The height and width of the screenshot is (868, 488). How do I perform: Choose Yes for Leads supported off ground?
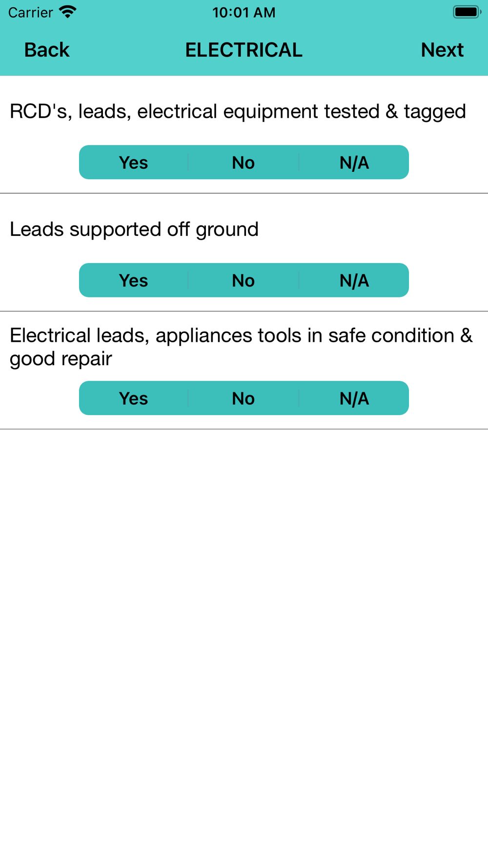(x=134, y=281)
